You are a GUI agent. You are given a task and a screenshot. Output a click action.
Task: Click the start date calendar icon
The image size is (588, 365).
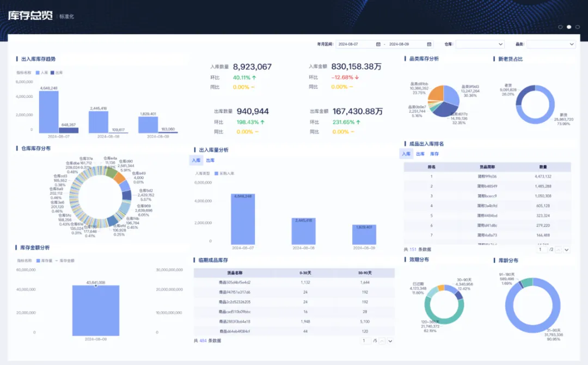378,44
